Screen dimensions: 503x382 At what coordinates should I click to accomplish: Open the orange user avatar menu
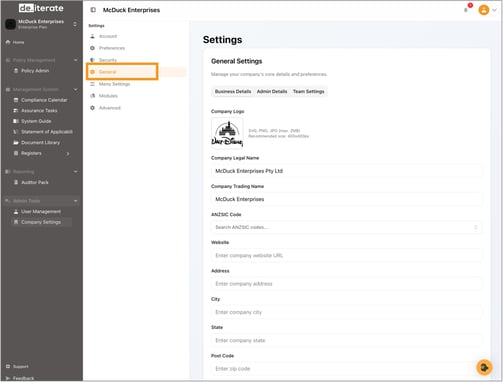coord(484,10)
